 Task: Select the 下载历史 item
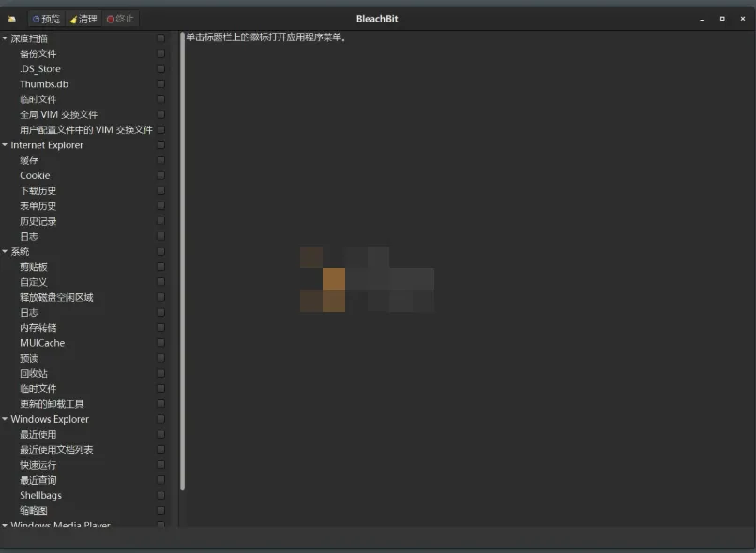click(38, 191)
